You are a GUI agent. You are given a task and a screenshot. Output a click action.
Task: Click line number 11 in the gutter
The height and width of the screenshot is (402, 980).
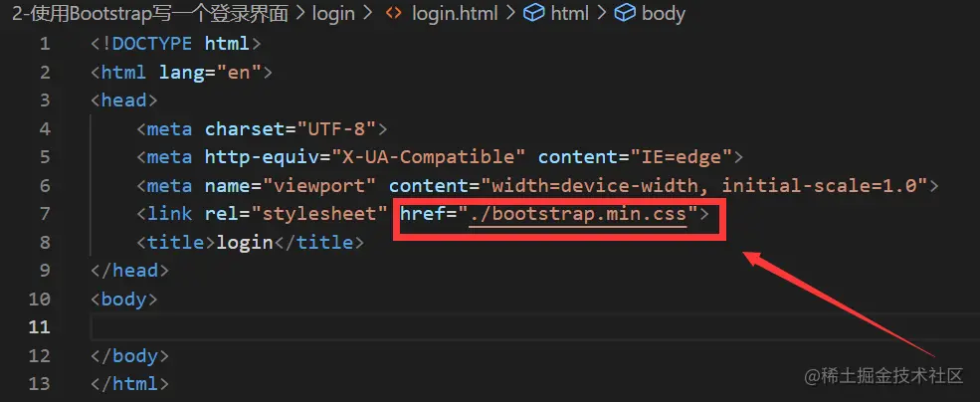39,327
